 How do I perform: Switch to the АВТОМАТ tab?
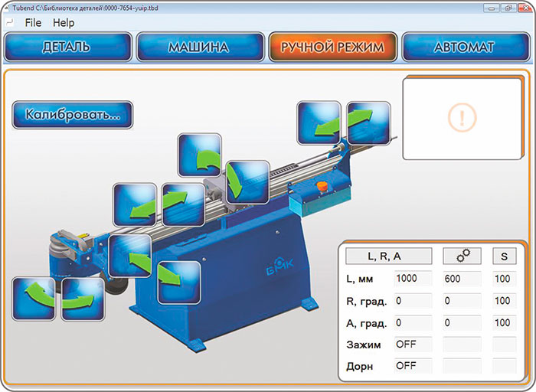click(464, 47)
